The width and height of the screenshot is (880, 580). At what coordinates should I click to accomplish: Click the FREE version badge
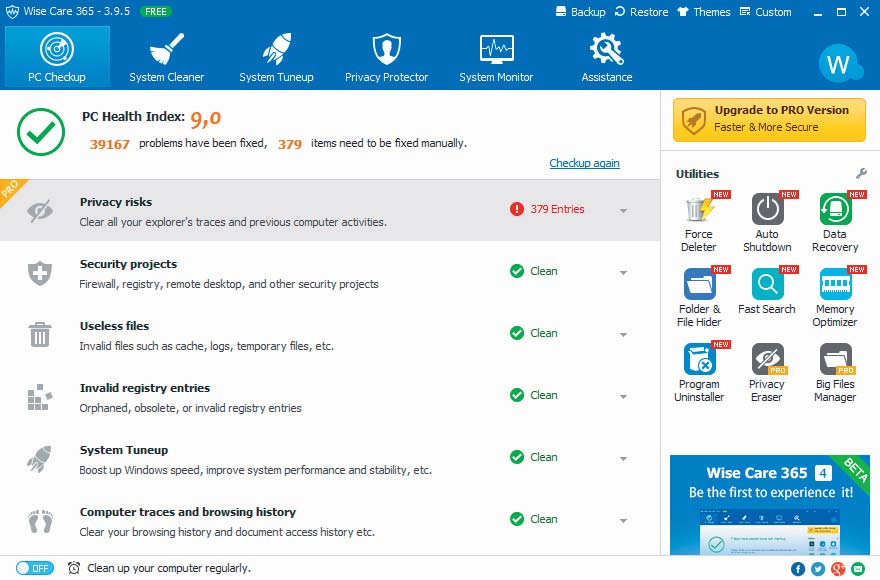[x=155, y=11]
